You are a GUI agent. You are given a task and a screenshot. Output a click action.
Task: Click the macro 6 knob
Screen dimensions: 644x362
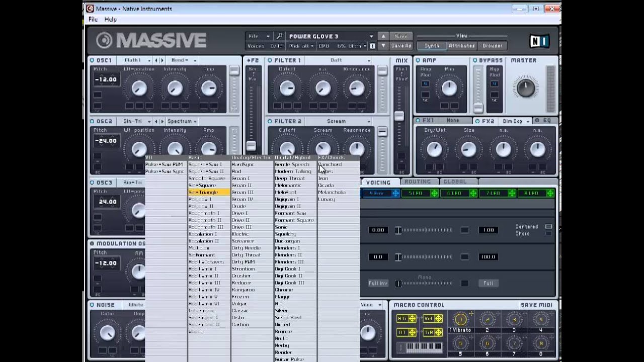point(487,344)
